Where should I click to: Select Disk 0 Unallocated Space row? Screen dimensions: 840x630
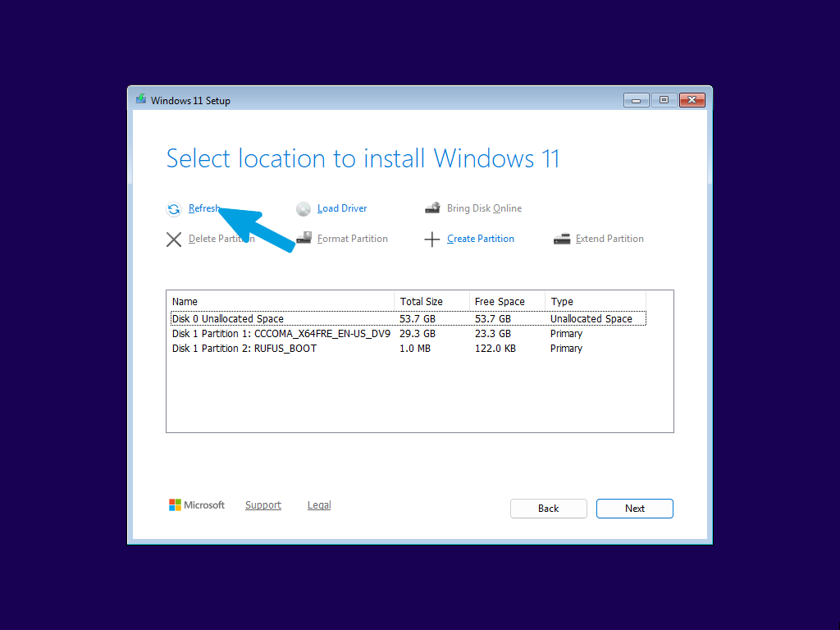coord(409,318)
